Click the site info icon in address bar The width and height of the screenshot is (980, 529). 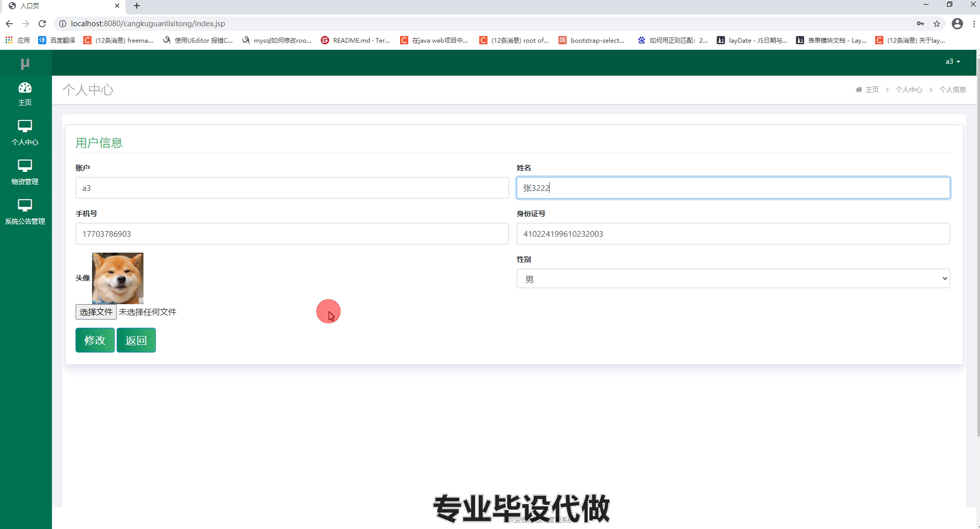point(63,24)
